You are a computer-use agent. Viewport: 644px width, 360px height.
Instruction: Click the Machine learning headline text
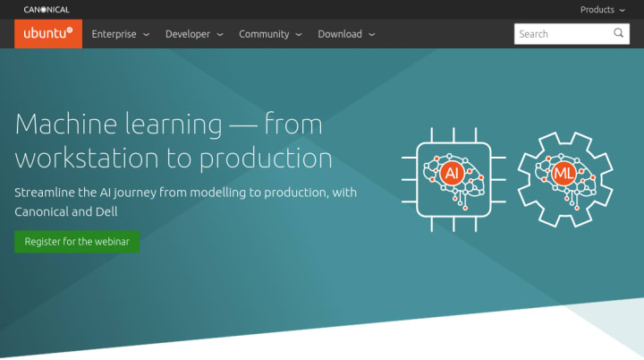[x=174, y=141]
